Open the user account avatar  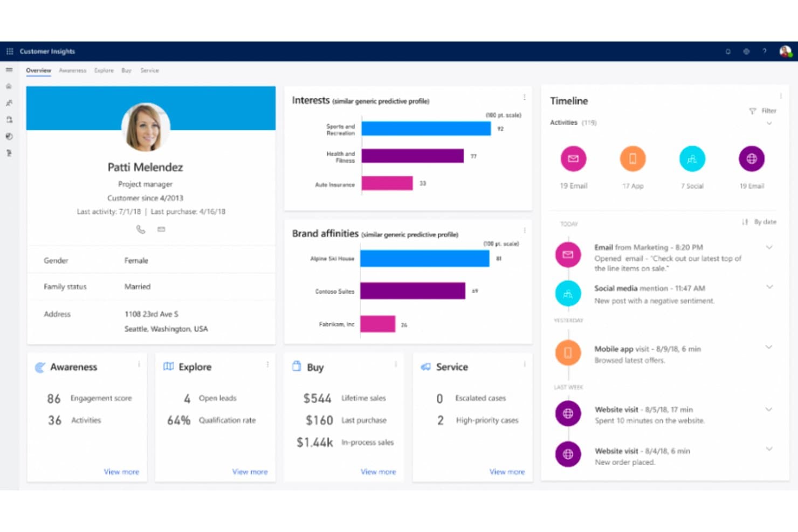point(785,52)
